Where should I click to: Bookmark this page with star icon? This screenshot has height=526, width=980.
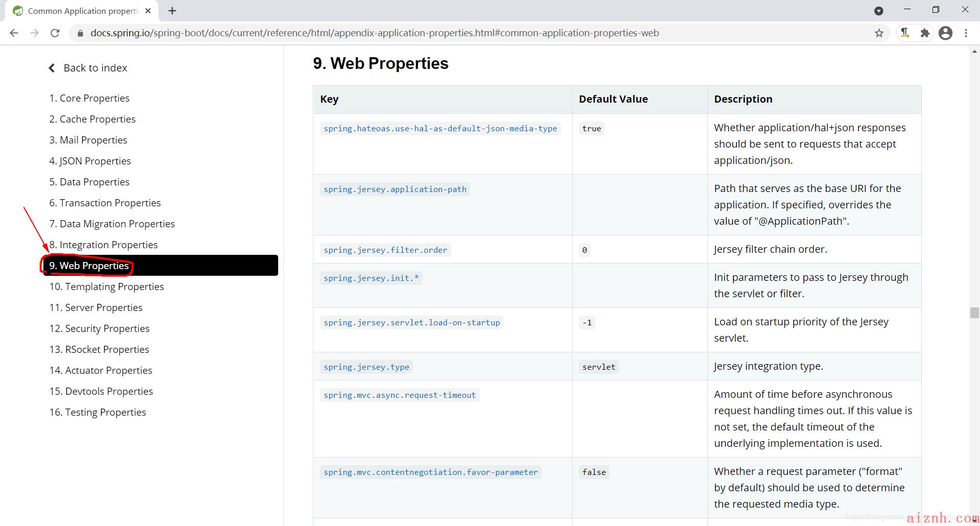(879, 33)
